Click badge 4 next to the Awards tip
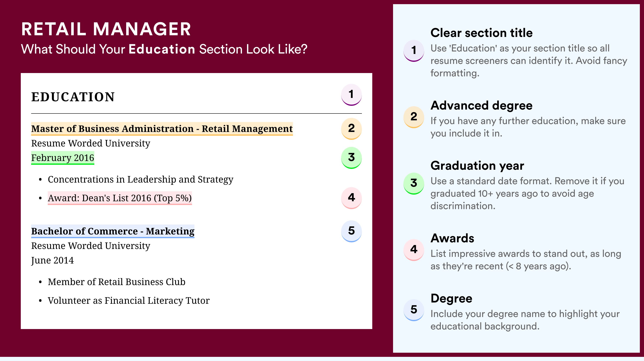The height and width of the screenshot is (361, 644). (x=414, y=250)
